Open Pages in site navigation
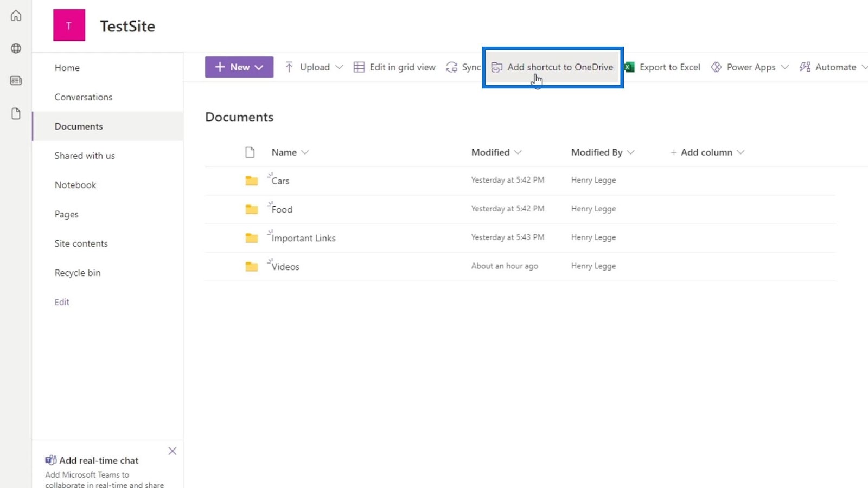Screen dimensions: 868x488 [x=66, y=214]
